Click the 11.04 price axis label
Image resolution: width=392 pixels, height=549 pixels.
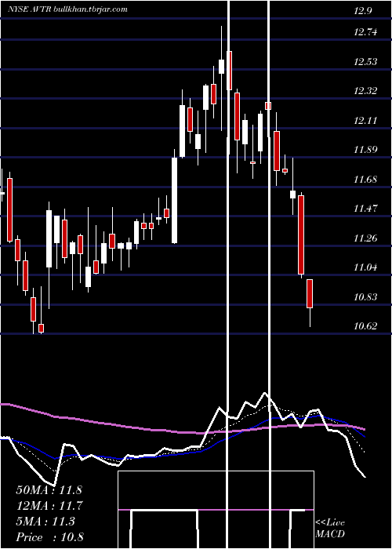(365, 268)
